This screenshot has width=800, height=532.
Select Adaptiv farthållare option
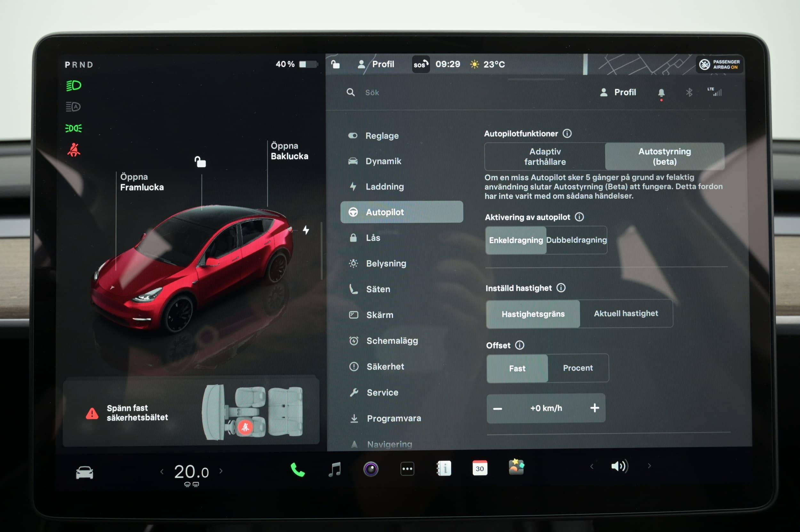(x=545, y=156)
